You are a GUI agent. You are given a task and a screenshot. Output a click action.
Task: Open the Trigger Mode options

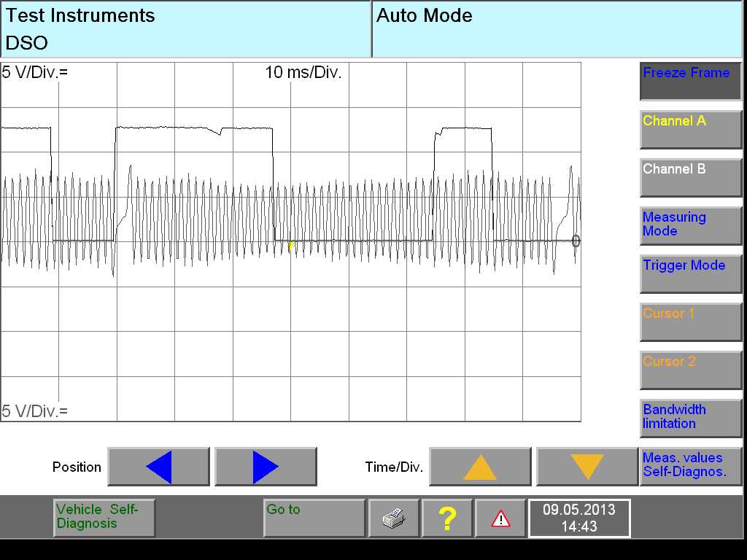pos(690,273)
